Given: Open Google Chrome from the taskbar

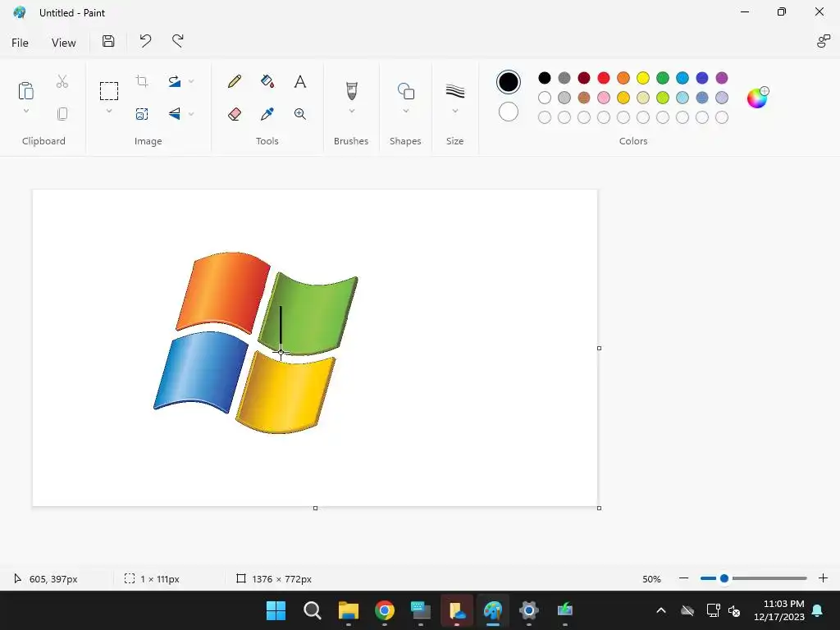Looking at the screenshot, I should [x=385, y=610].
